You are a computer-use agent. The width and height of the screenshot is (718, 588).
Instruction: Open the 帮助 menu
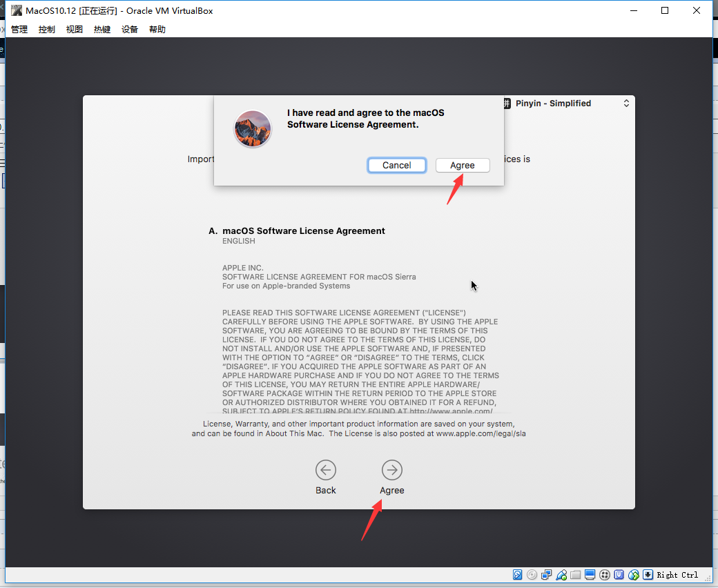pyautogui.click(x=157, y=29)
